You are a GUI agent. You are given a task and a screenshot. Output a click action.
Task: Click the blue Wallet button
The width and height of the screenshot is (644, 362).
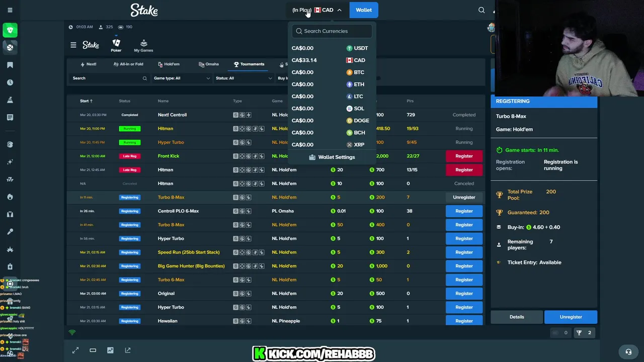tap(364, 10)
